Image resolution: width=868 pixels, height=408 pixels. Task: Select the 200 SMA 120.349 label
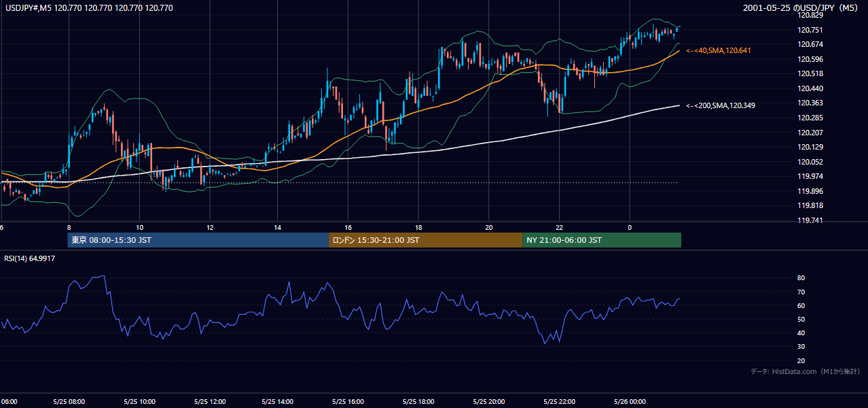(721, 105)
